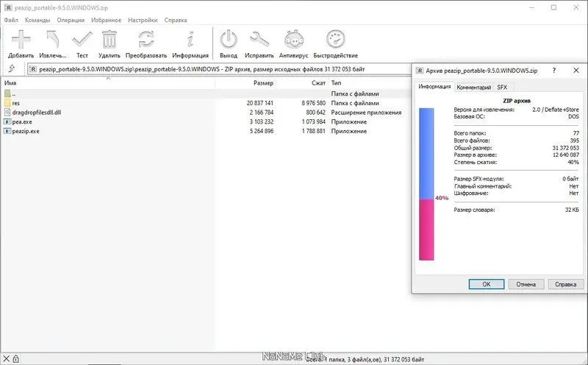Go up one folder with arrow icon
Viewport: 588px width, 365px height.
tap(12, 68)
